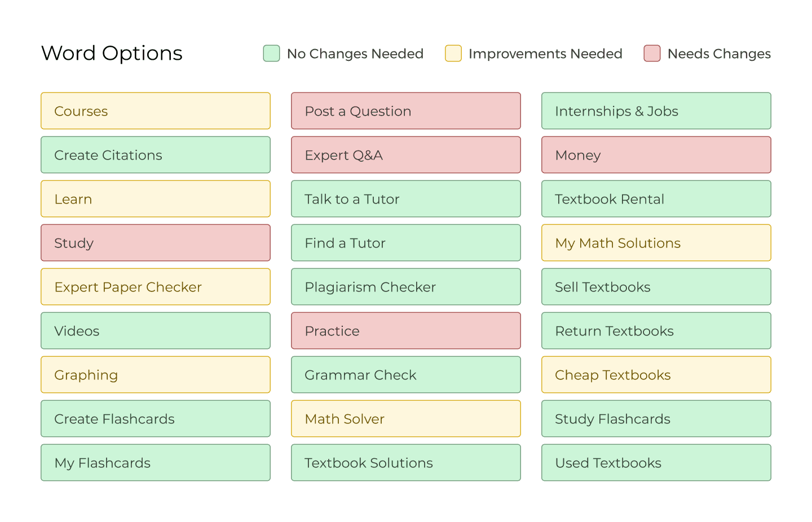Click the Word Options heading
The image size is (812, 522).
click(112, 54)
